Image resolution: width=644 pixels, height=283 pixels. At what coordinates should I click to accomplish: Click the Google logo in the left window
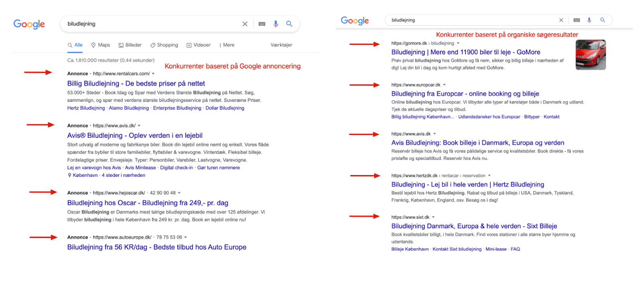click(x=29, y=24)
